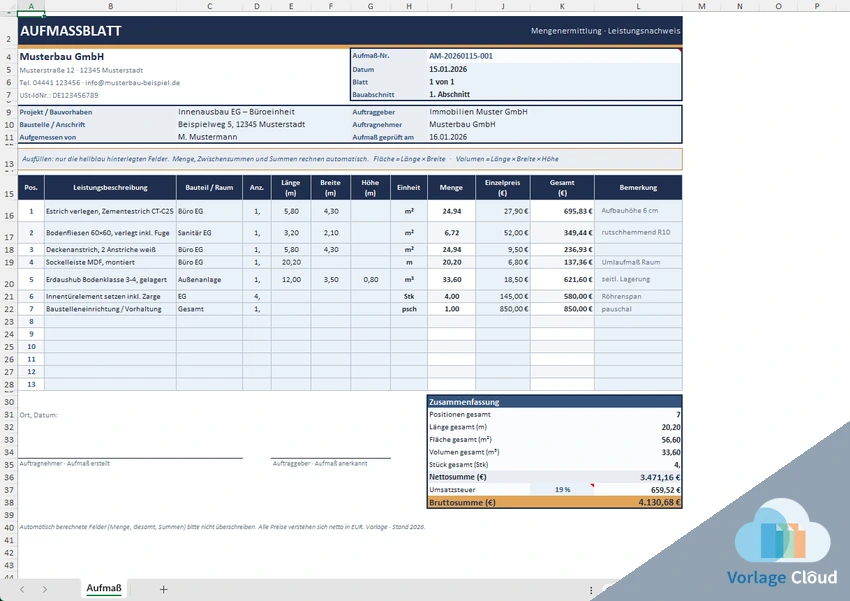Viewport: 850px width, 601px height.
Task: Select the Datum value 15.01.2026
Action: (x=448, y=69)
